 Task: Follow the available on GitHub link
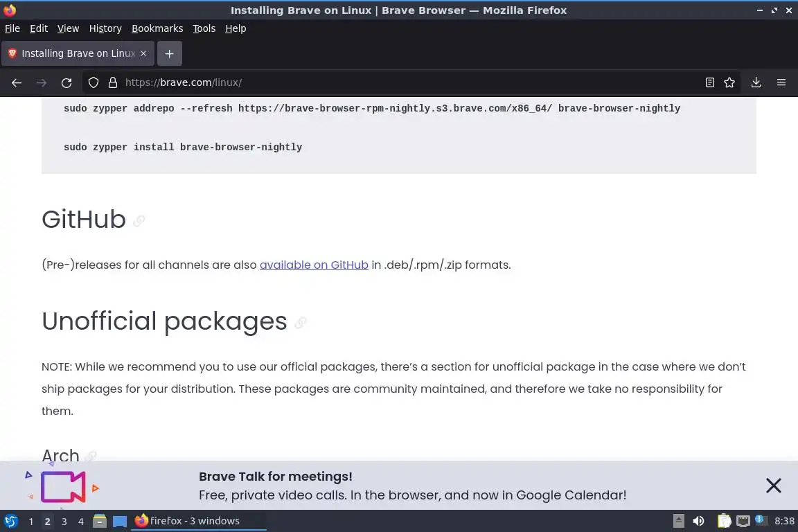(x=314, y=265)
